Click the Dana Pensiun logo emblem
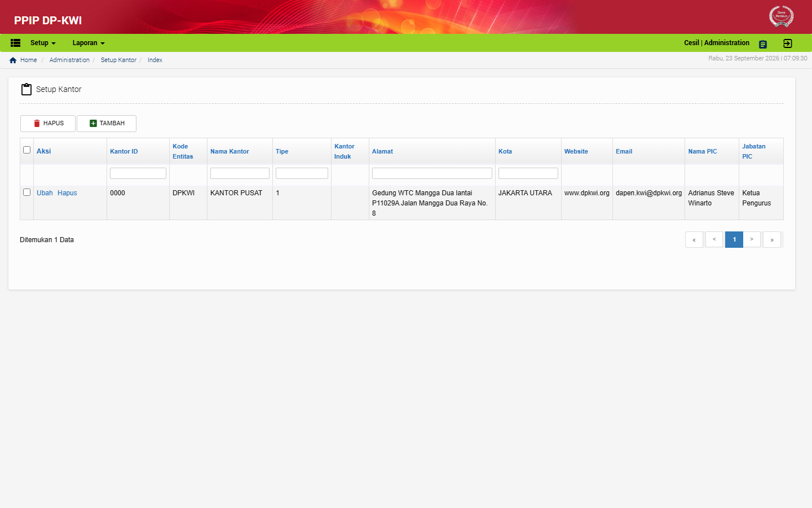The height and width of the screenshot is (508, 812). click(x=781, y=16)
